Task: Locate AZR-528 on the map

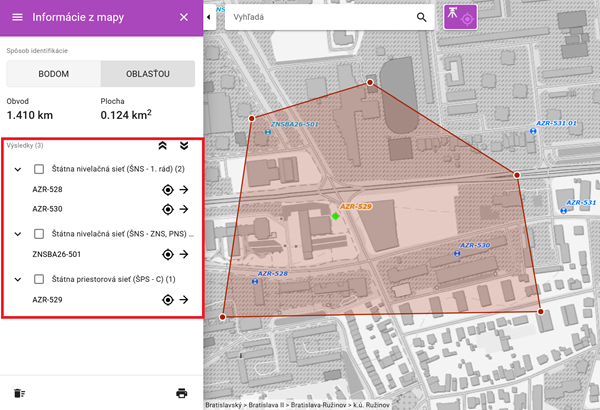Action: point(168,189)
